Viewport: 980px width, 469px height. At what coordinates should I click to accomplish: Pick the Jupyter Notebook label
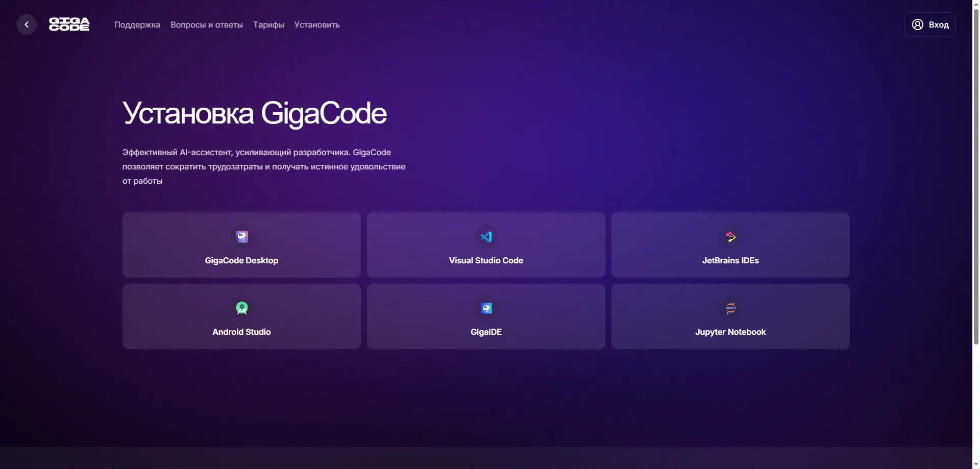click(730, 332)
